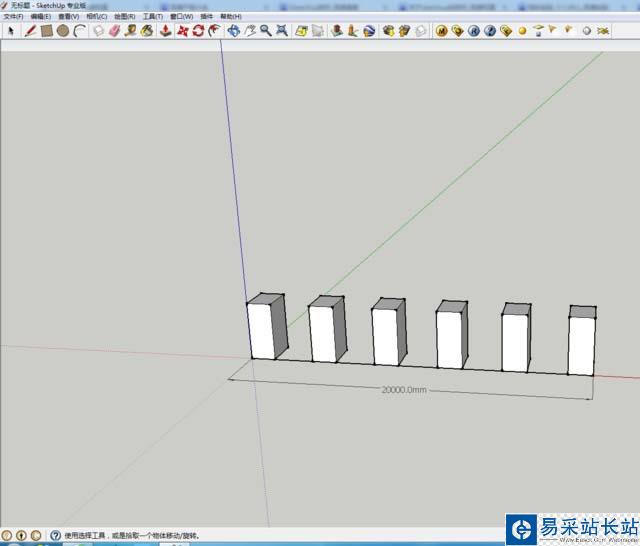Open the 窗口(W) window menu
Viewport: 640px width, 546px height.
(181, 17)
